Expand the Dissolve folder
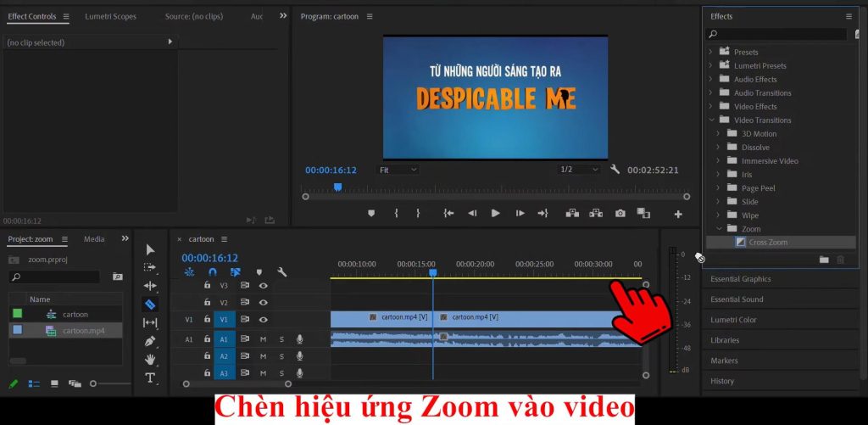 point(718,148)
